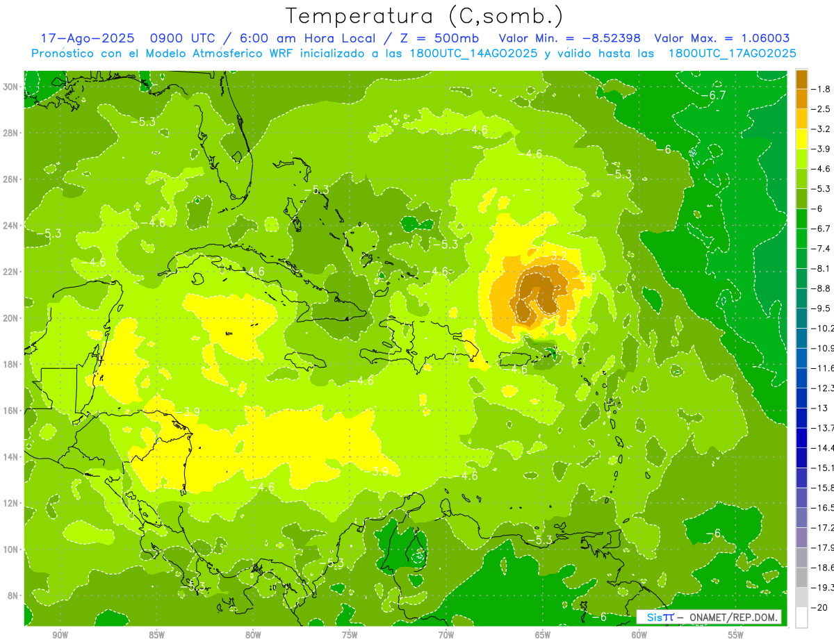Click the "-13" value on the color scale
This screenshot has height=644, width=834.
pyautogui.click(x=819, y=408)
